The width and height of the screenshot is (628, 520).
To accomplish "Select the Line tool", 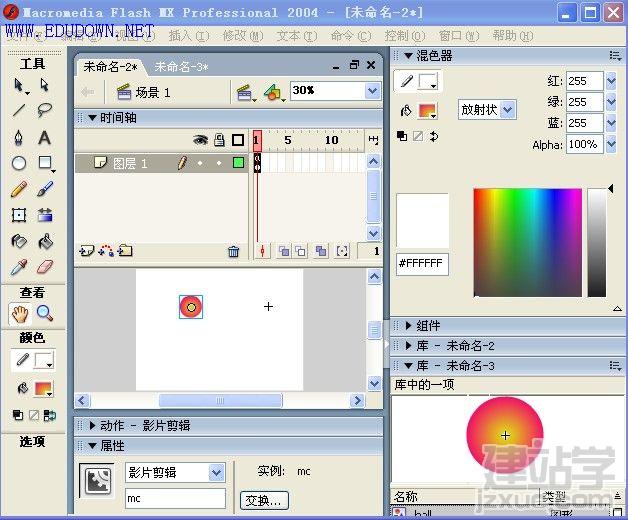I will 18,110.
